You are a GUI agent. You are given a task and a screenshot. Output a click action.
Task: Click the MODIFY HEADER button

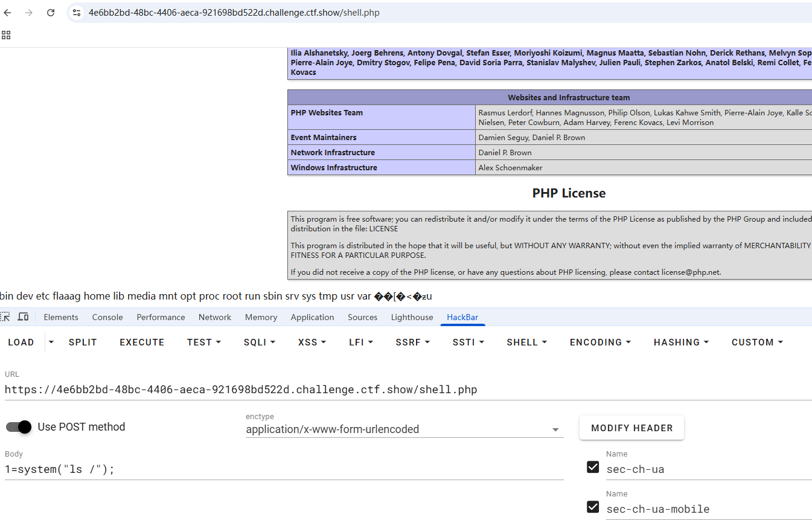point(631,428)
